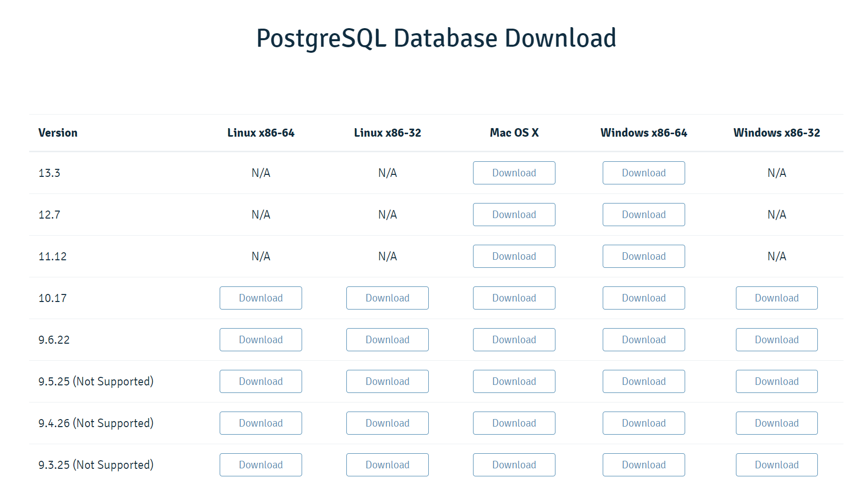The height and width of the screenshot is (504, 846).
Task: Download PostgreSQL 9.4.26 for Windows x86-64
Action: [643, 423]
